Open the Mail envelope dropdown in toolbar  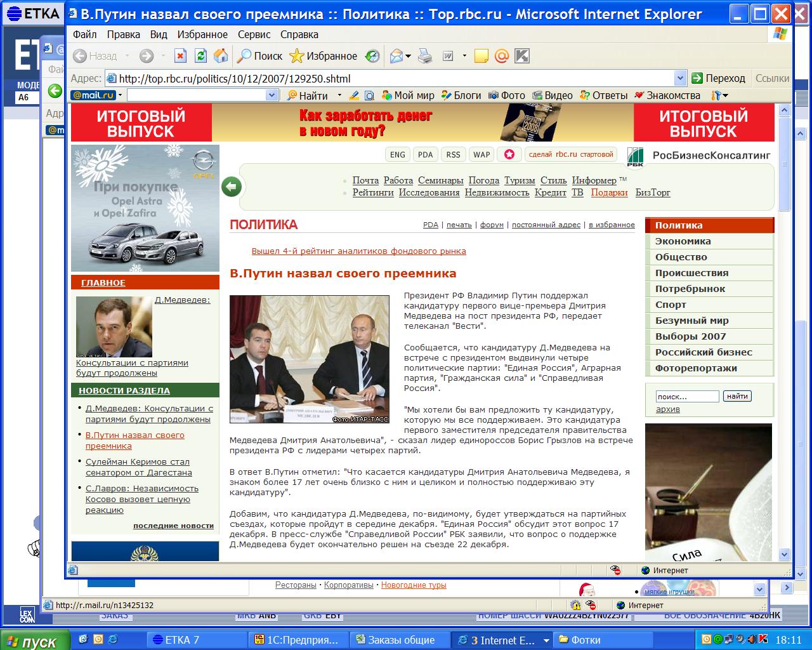(400, 56)
